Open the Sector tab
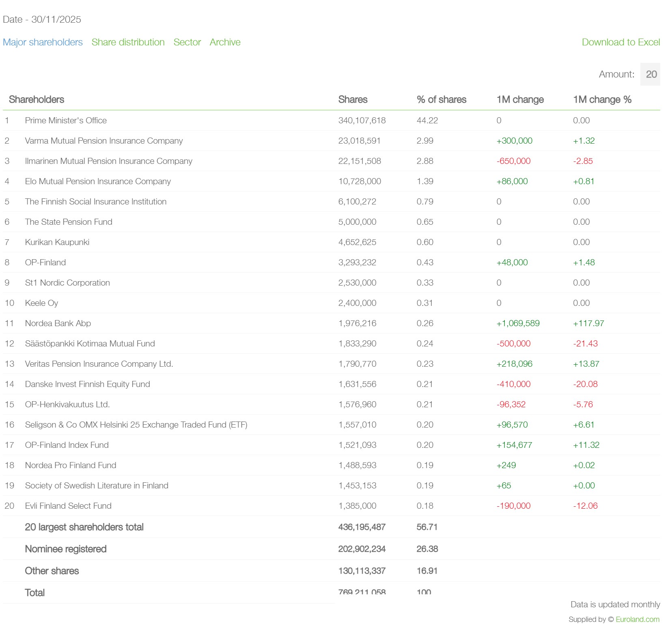This screenshot has height=630, width=672. click(x=187, y=42)
